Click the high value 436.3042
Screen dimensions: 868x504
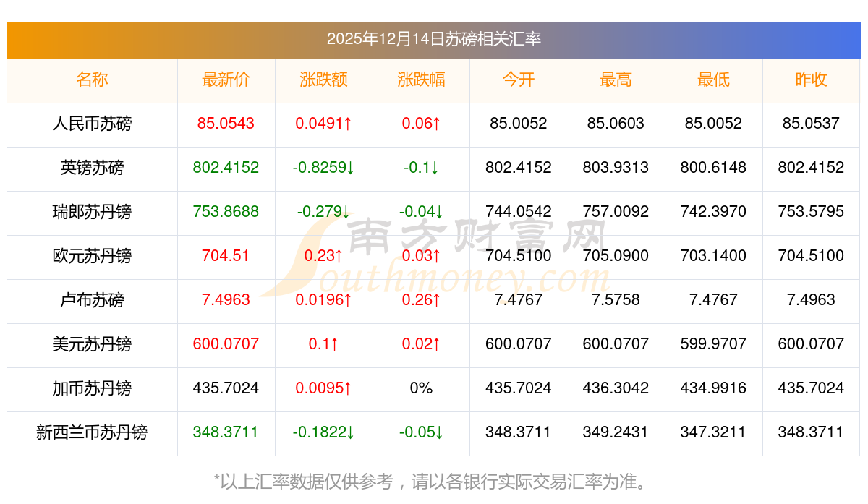point(616,388)
